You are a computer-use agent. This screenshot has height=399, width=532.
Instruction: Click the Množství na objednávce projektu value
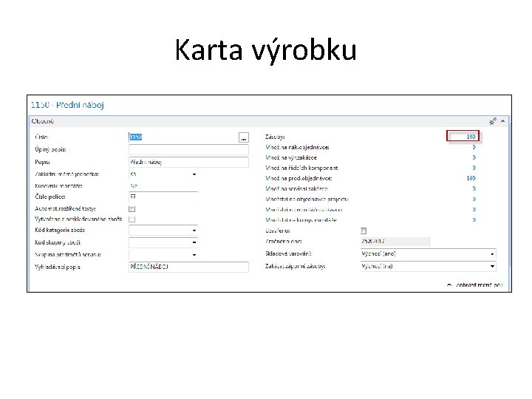[474, 199]
